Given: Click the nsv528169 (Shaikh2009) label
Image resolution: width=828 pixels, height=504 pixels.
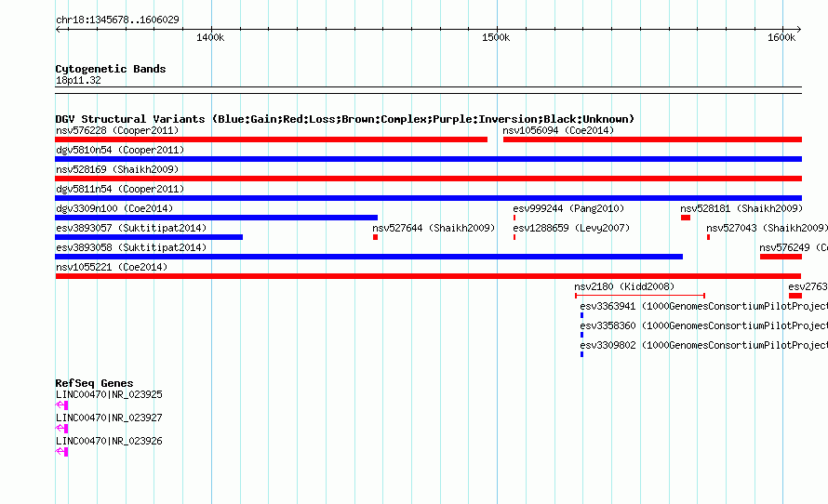Looking at the screenshot, I should pos(117,169).
